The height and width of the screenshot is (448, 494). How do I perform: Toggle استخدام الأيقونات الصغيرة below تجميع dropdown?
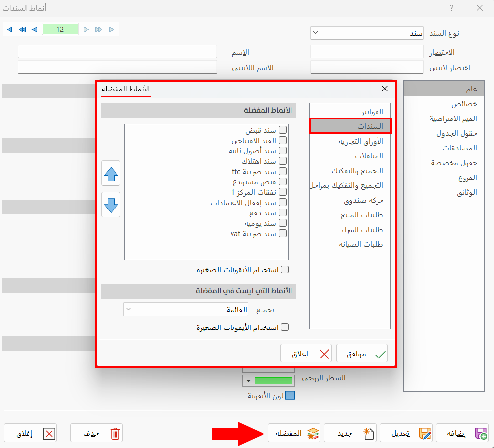click(x=285, y=327)
